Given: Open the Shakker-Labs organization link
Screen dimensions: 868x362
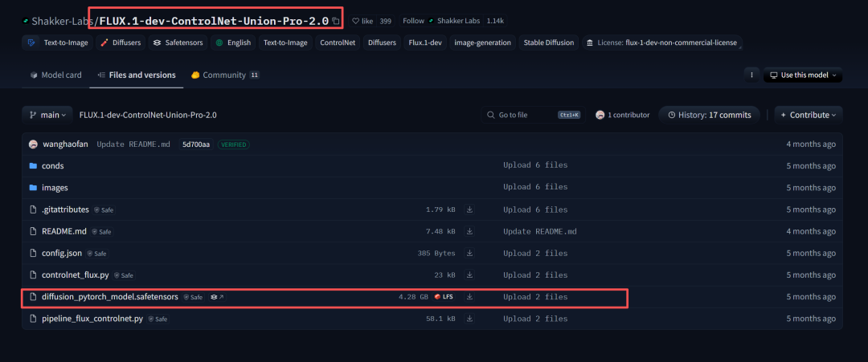Looking at the screenshot, I should (x=63, y=21).
